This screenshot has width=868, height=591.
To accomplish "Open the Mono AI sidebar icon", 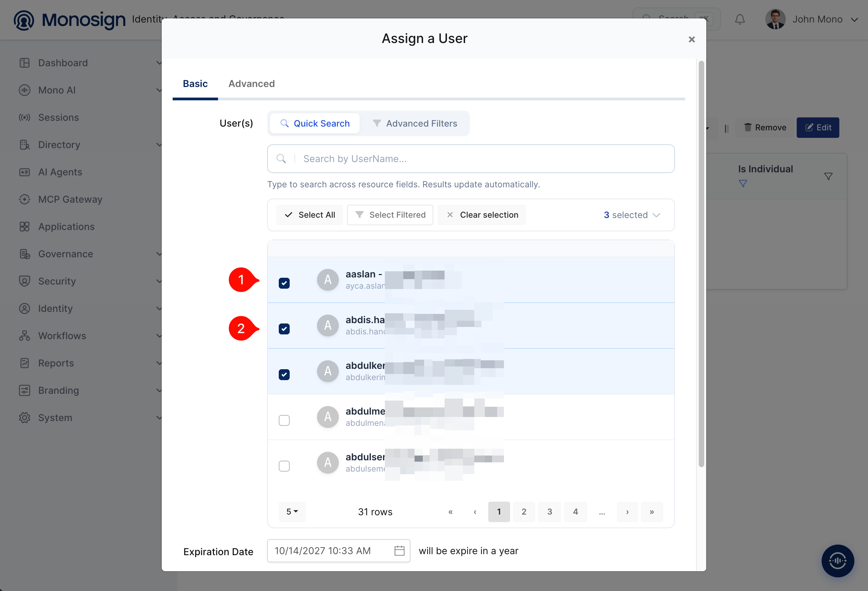I will [25, 90].
